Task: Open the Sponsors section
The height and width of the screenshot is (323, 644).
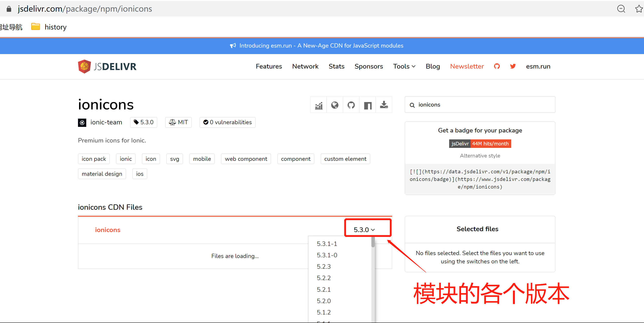Action: [369, 66]
